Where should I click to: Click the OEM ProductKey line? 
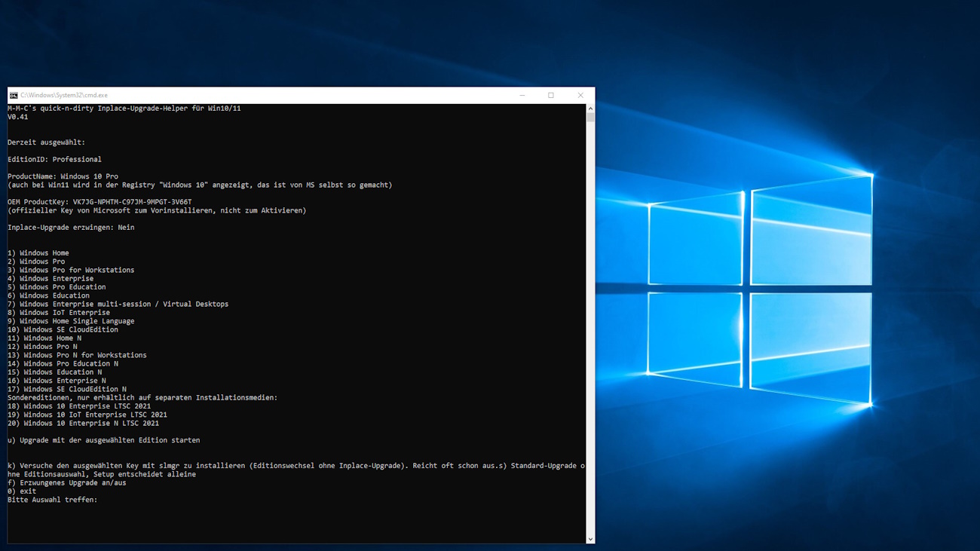point(100,202)
